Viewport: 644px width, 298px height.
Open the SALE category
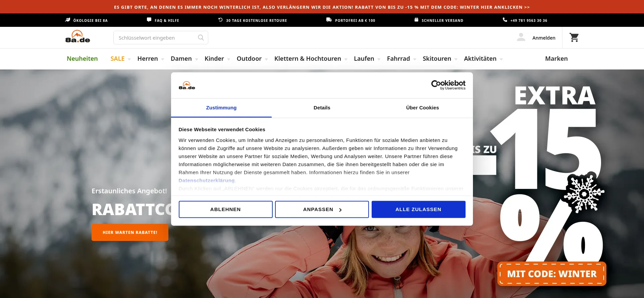(117, 59)
